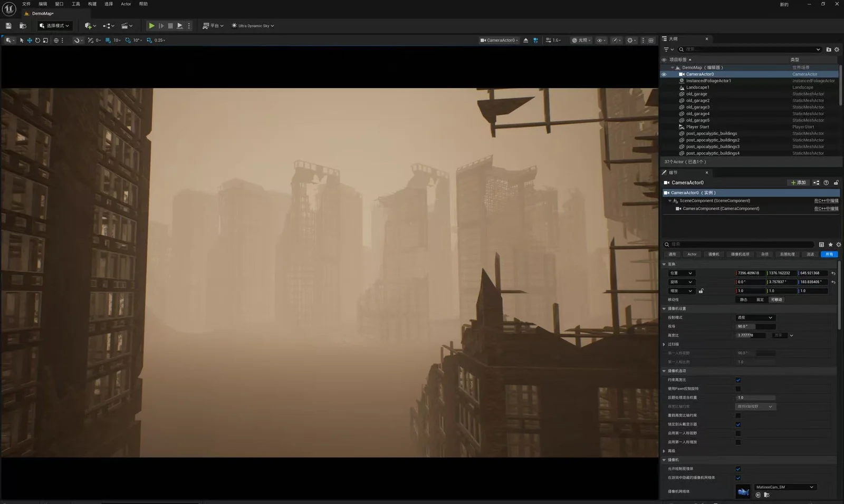This screenshot has width=844, height=504.
Task: Toggle grid snapping icon next to 10
Action: point(108,40)
